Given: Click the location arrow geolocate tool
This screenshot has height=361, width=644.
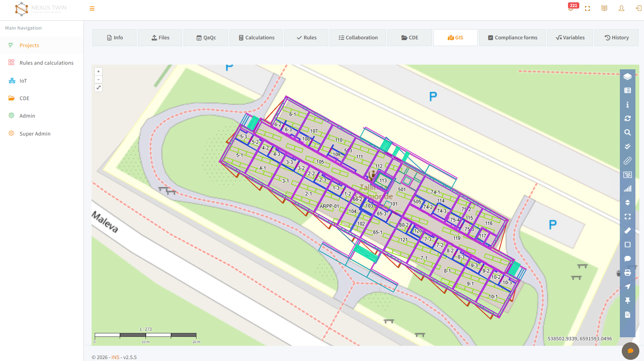Looking at the screenshot, I should click(x=627, y=287).
